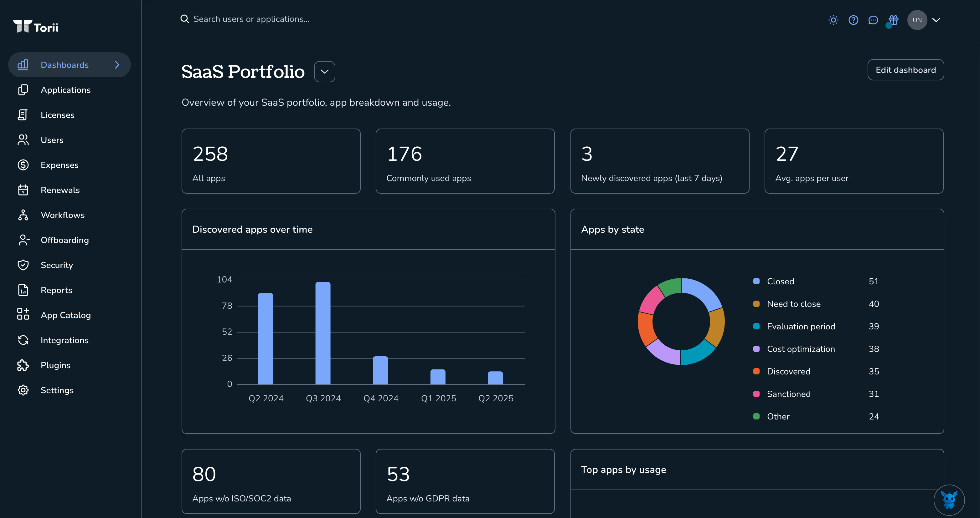
Task: Click the Workflows node icon
Action: [23, 215]
